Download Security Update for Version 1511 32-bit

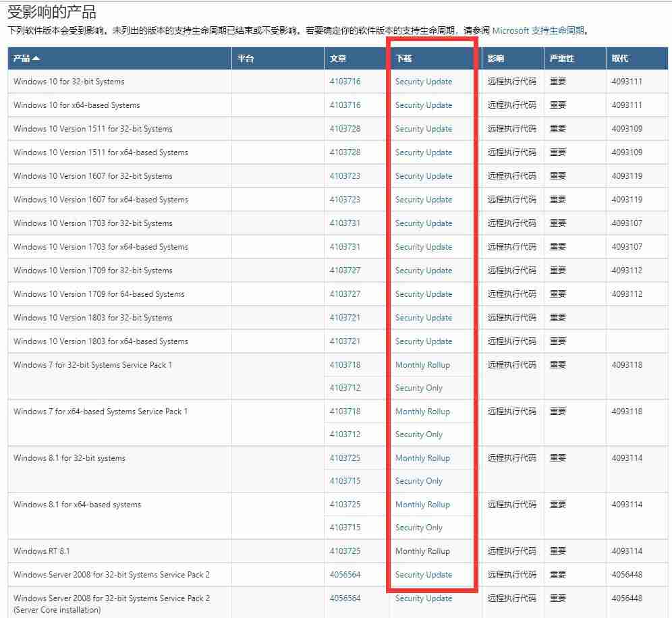424,129
